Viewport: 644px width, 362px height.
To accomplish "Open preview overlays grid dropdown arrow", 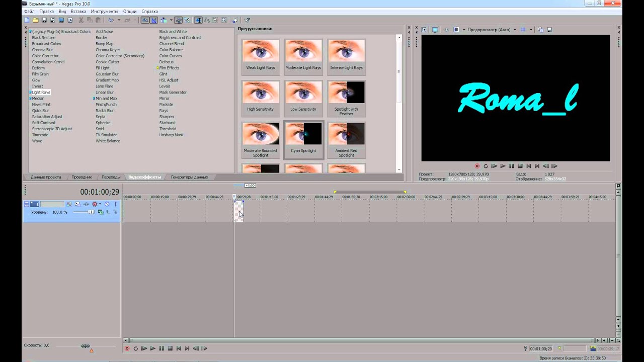I will click(x=531, y=30).
